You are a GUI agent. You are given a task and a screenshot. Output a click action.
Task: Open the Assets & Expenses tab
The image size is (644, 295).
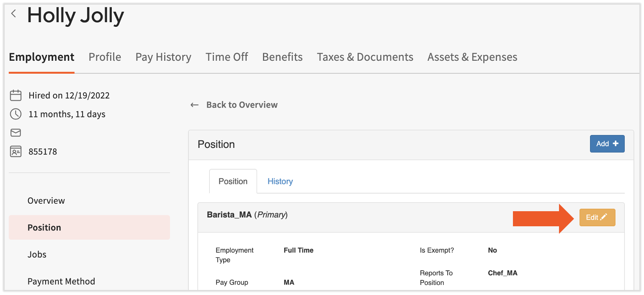coord(472,57)
